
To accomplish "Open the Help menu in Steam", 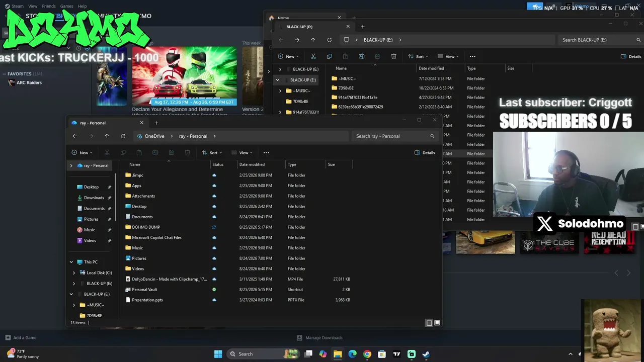I will pos(82,6).
